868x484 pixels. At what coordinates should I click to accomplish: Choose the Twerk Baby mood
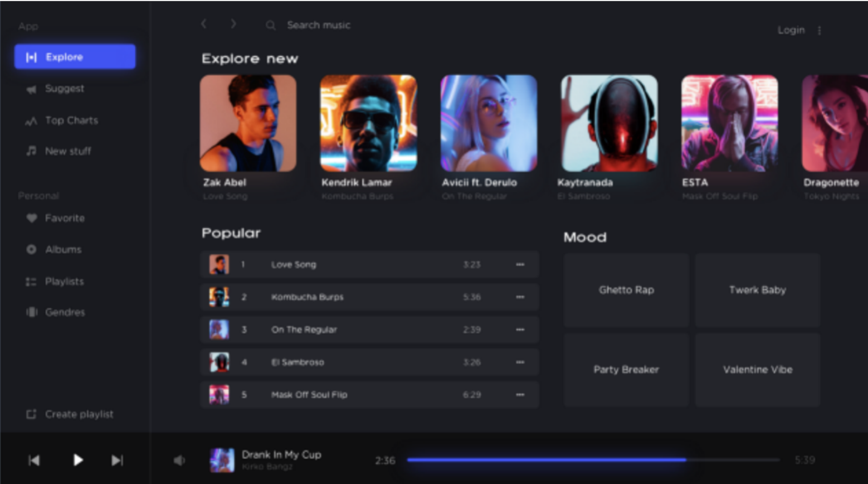click(x=758, y=290)
